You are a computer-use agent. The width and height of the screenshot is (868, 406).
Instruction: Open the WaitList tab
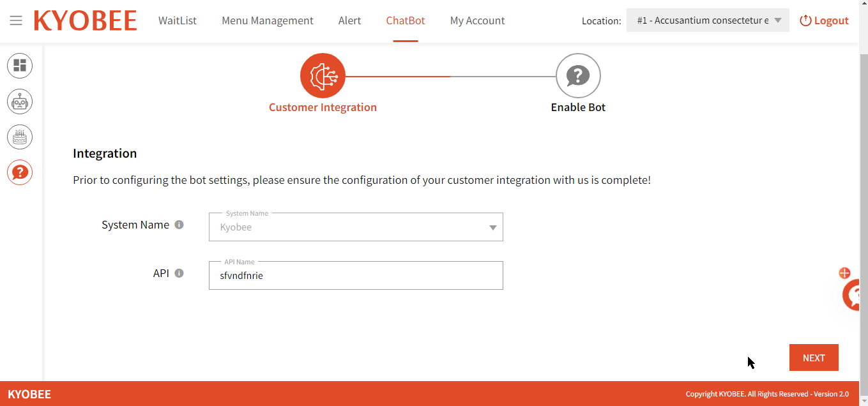point(178,20)
